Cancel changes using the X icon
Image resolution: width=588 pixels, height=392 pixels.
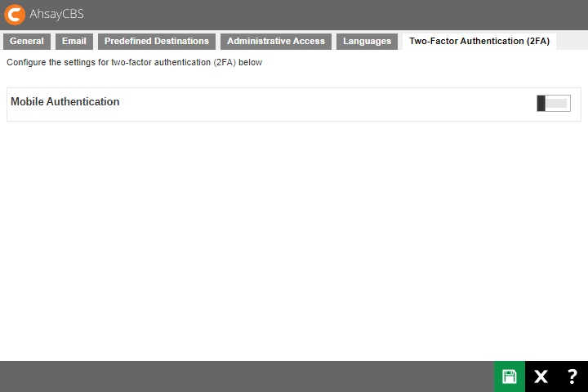(x=541, y=376)
